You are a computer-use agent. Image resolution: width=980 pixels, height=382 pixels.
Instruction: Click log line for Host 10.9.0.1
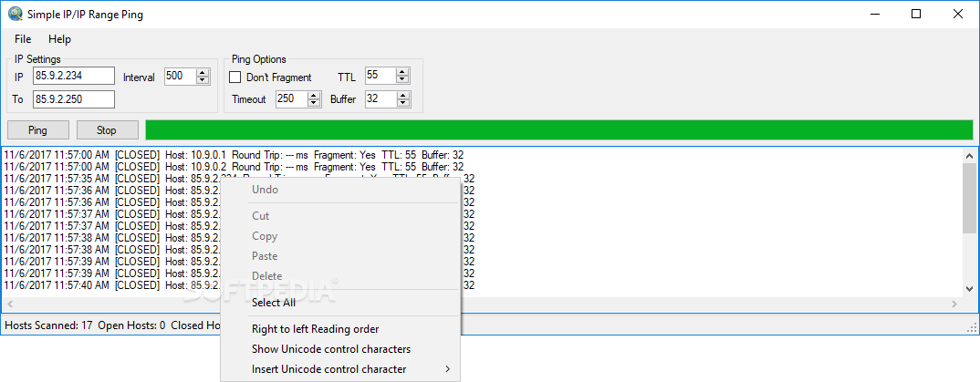(234, 155)
